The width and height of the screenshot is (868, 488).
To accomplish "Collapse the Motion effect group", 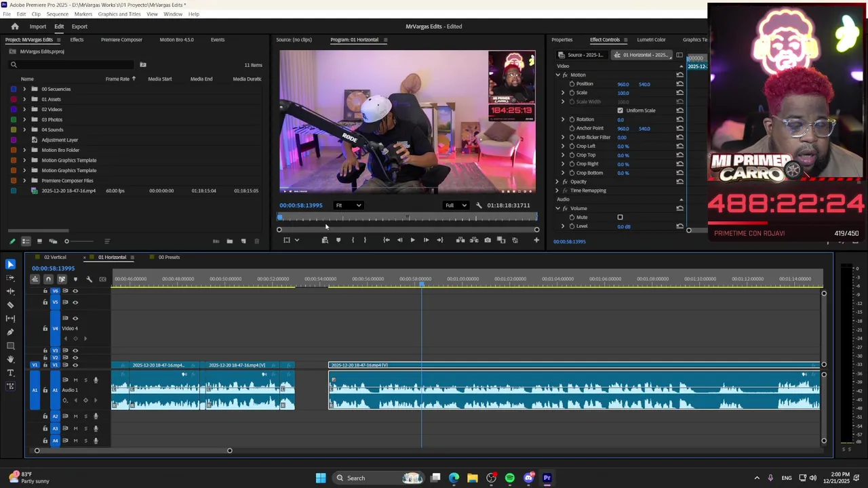I will click(x=557, y=75).
